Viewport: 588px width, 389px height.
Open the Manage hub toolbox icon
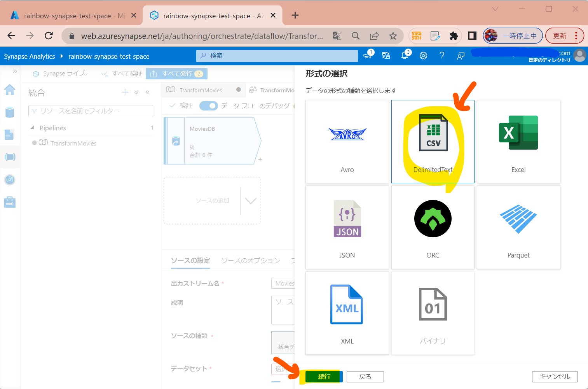(10, 202)
